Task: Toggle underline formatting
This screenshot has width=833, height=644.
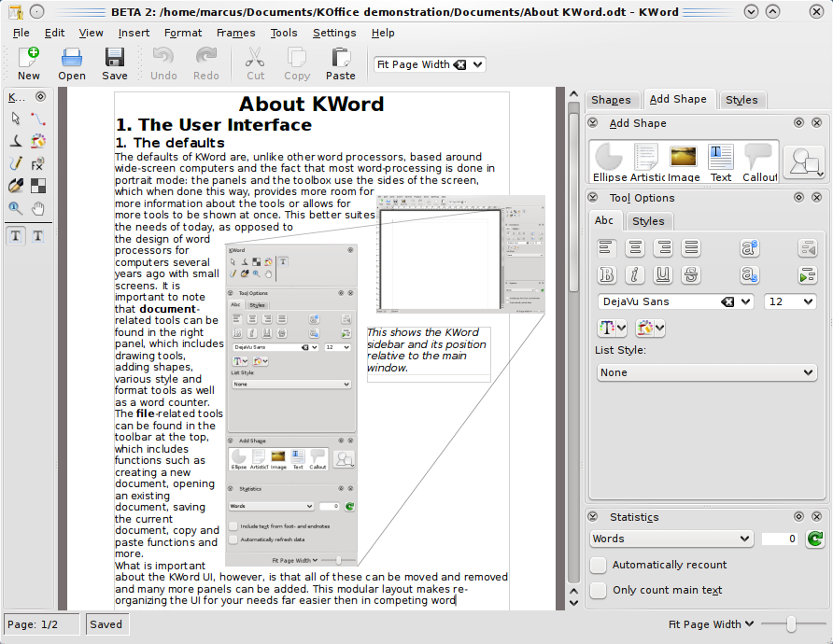Action: pyautogui.click(x=662, y=274)
